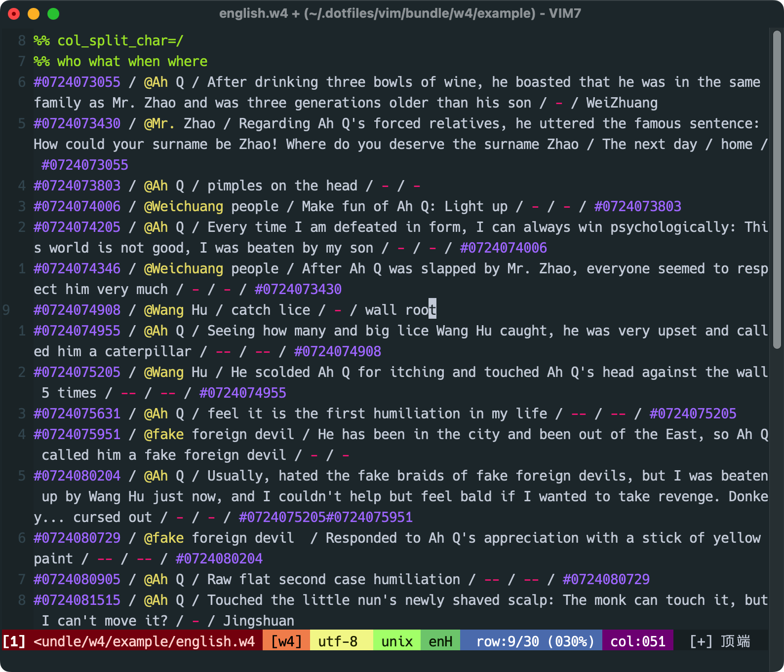Screen dimensions: 784x672
Task: Click record ID #0724081515 at line start
Action: [77, 600]
